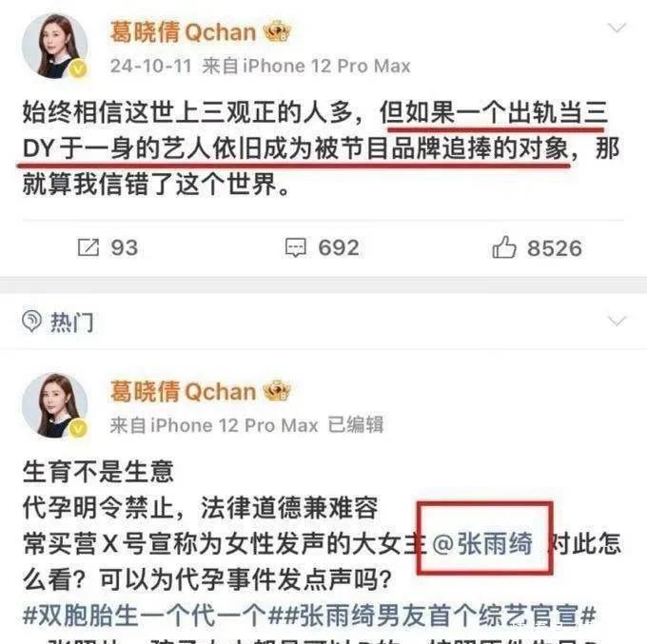This screenshot has width=647, height=644.
Task: Tap the repost icon showing 93
Action: (88, 247)
